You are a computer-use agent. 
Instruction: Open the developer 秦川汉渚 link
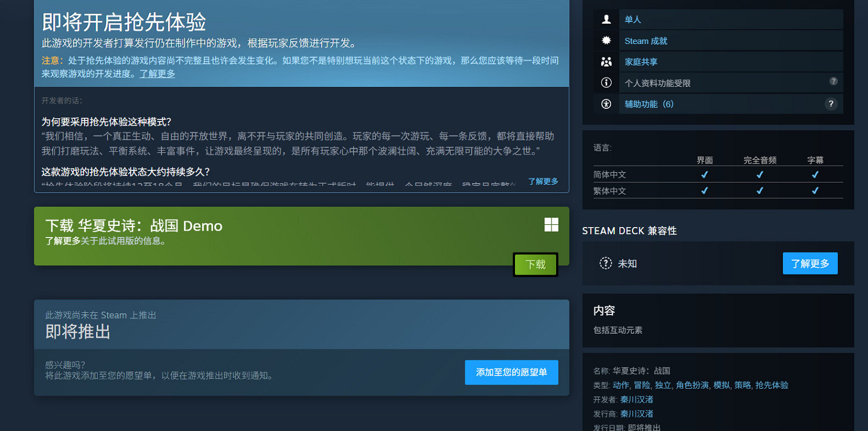pos(637,400)
